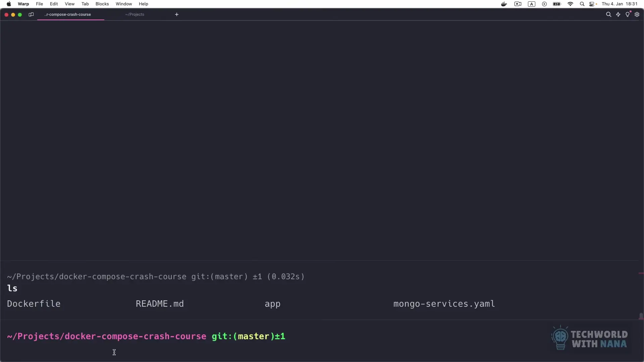Maximize the Warp window
The image size is (644, 362).
click(x=20, y=15)
